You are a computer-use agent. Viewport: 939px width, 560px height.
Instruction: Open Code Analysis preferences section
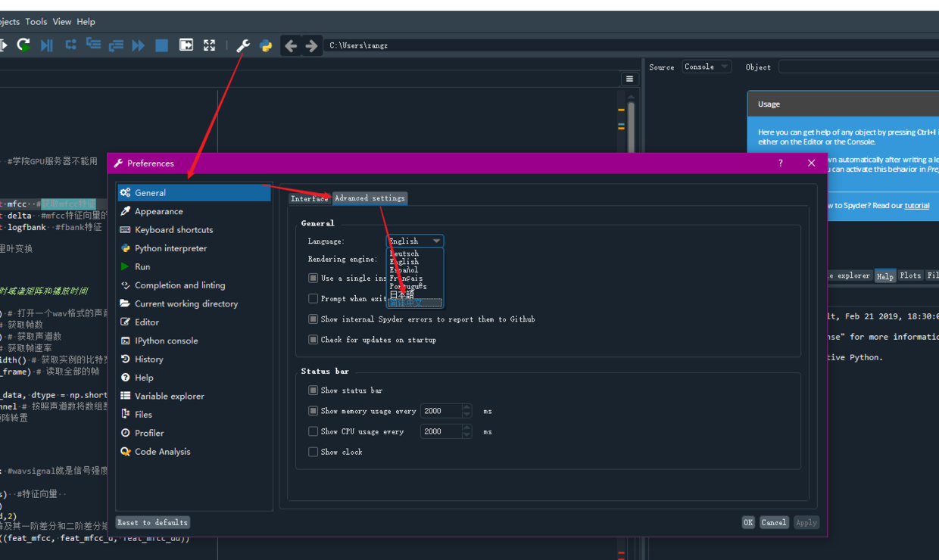[194, 451]
